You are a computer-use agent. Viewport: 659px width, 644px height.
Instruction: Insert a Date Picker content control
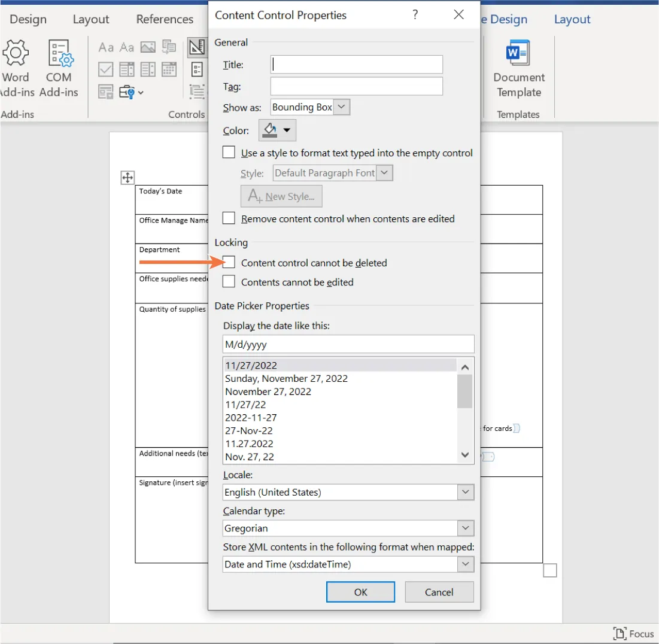tap(168, 69)
